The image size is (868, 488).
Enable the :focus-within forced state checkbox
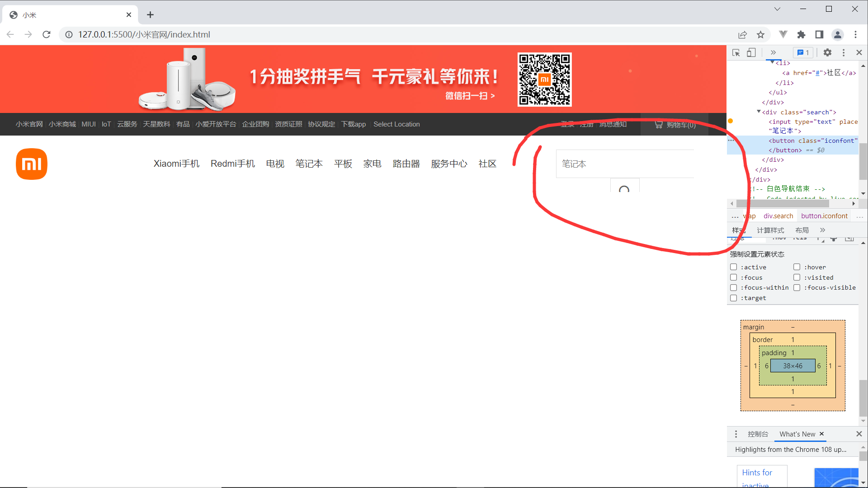(733, 287)
